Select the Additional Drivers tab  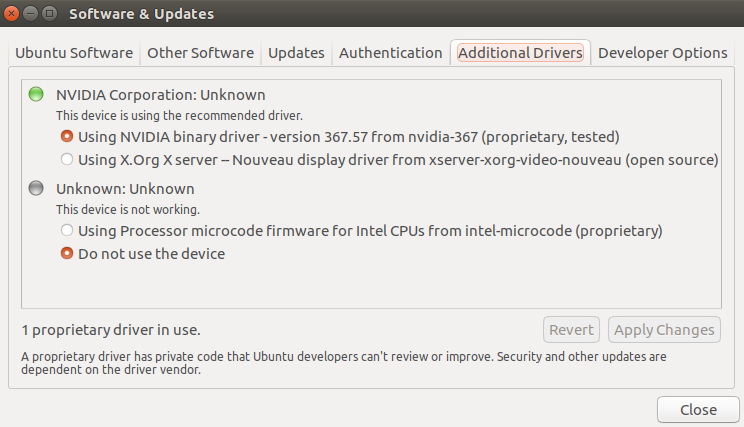[x=521, y=53]
